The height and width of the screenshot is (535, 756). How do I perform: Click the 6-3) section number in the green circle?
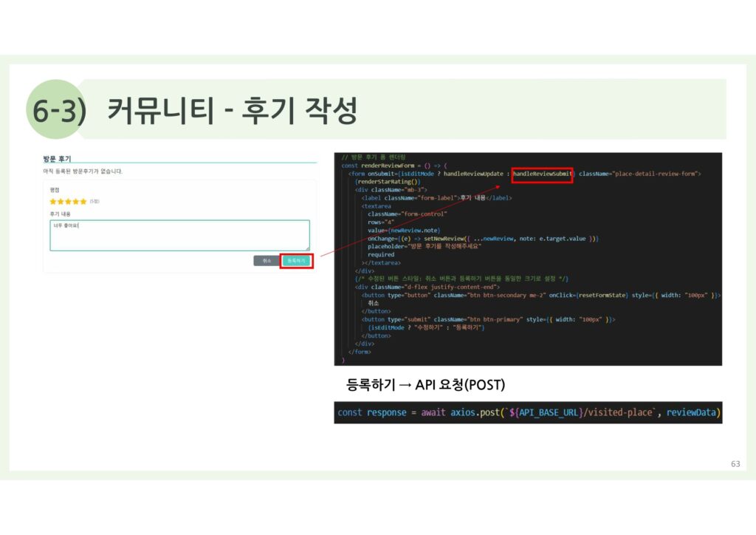pyautogui.click(x=59, y=111)
